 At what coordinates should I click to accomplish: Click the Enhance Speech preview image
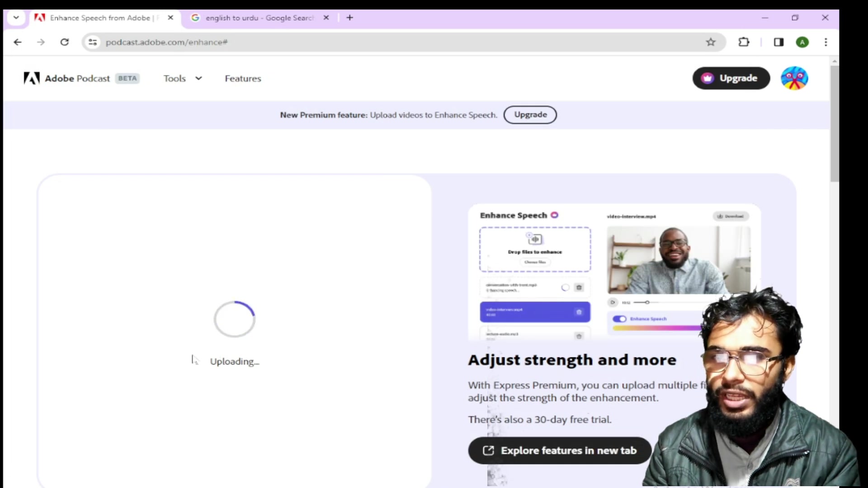[614, 272]
